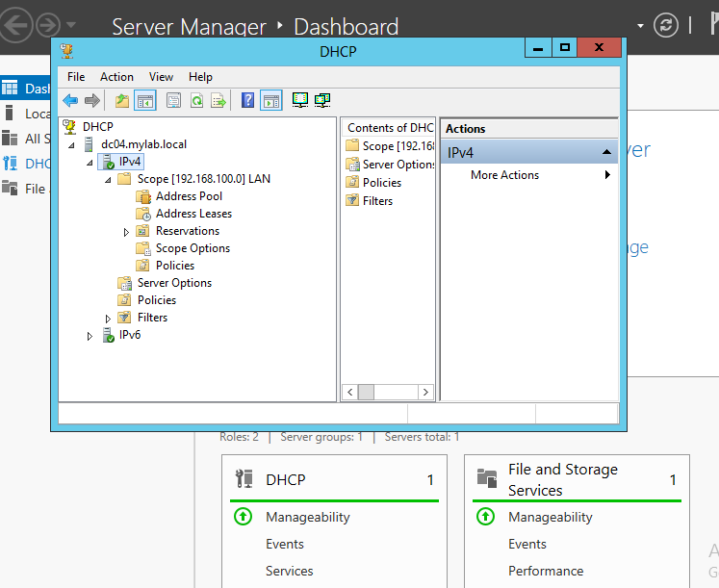Click the Filters funnel icon in contents list
719x588 pixels.
point(352,200)
